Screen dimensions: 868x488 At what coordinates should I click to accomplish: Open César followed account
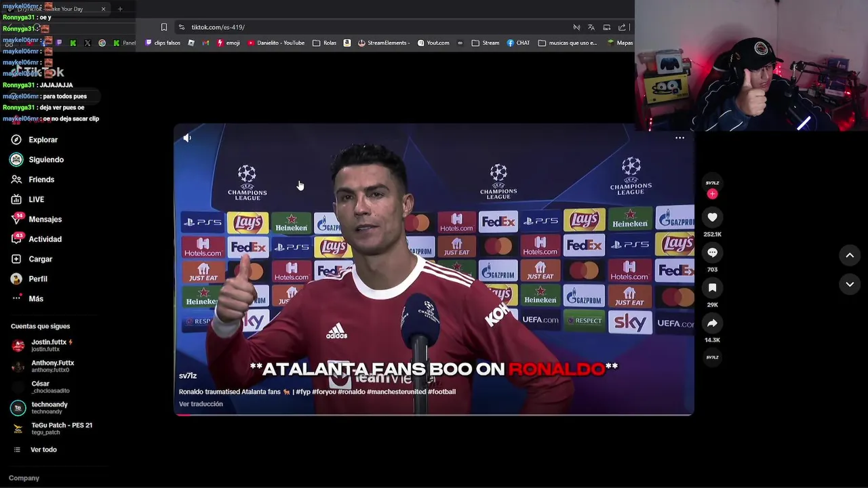click(41, 386)
